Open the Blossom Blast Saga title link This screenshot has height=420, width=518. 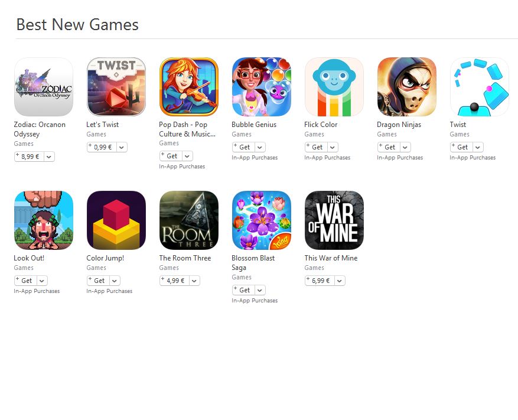253,263
